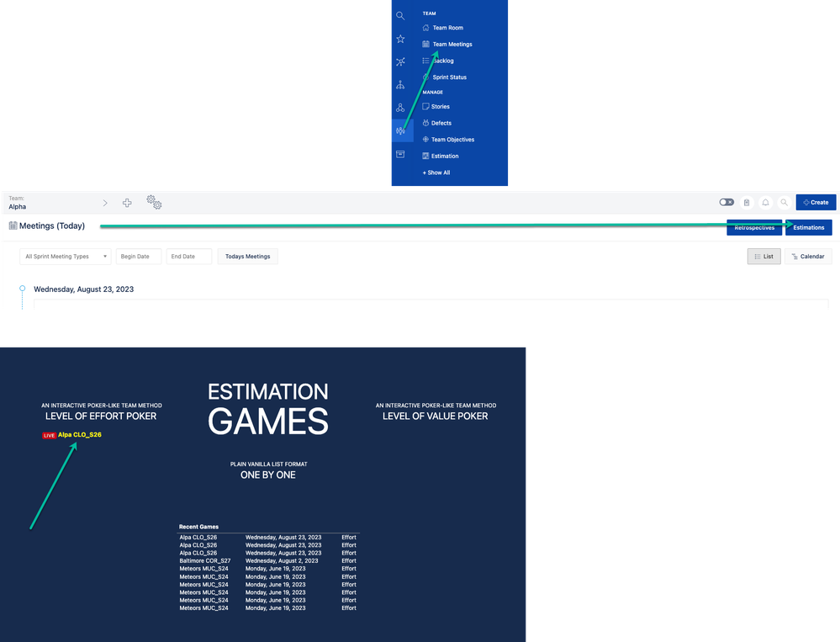Click the Todays Meetings button
840x642 pixels.
(x=247, y=256)
